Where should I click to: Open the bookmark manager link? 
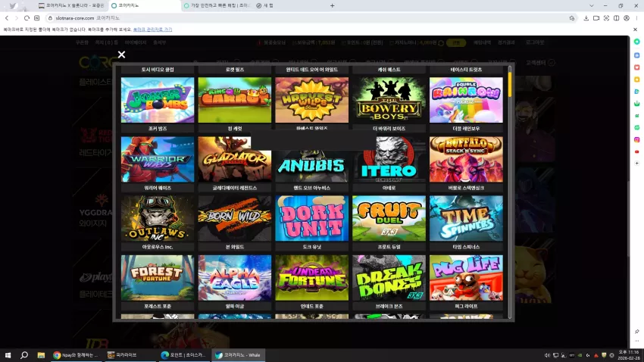pyautogui.click(x=153, y=30)
